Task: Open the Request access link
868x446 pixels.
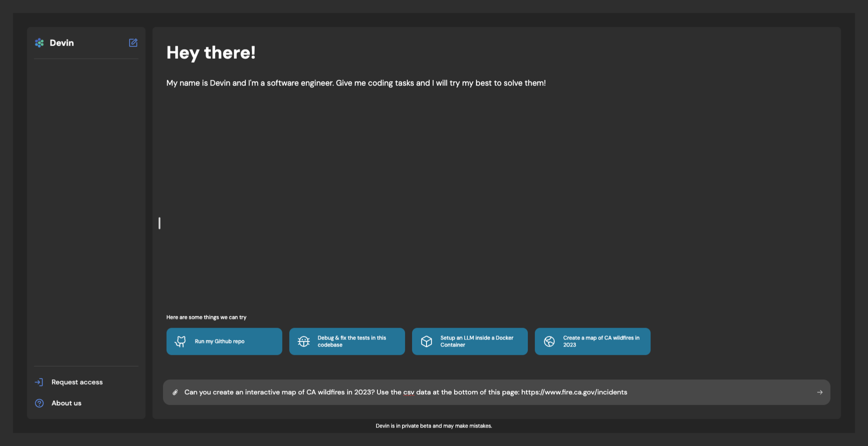Action: coord(77,382)
